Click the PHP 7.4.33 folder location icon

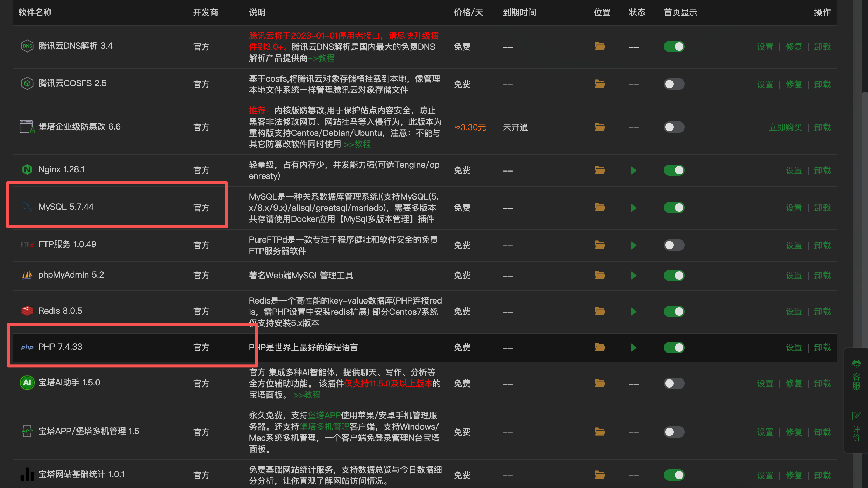coord(600,347)
